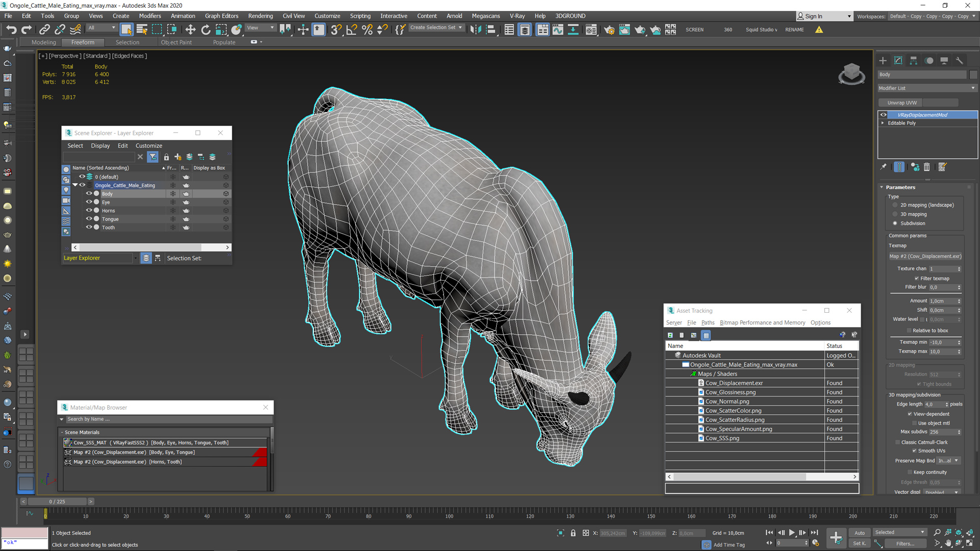
Task: Toggle the Smooth UVs checkbox
Action: coord(915,451)
